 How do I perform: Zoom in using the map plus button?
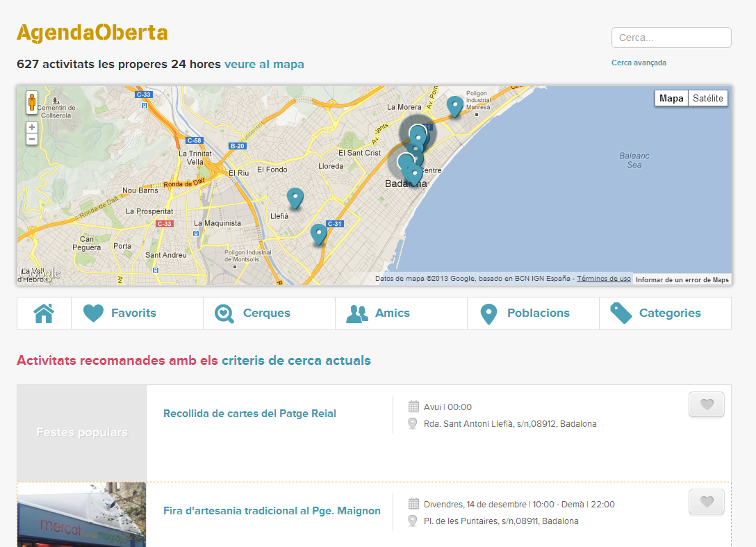[32, 127]
